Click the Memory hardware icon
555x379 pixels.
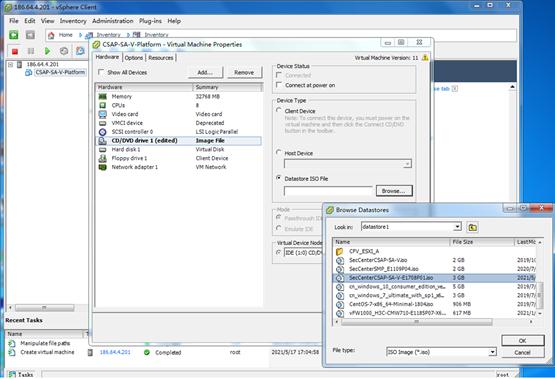pyautogui.click(x=103, y=97)
